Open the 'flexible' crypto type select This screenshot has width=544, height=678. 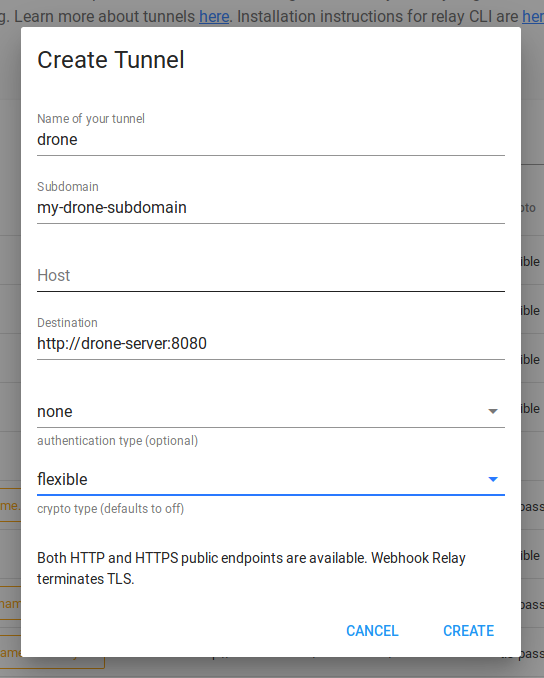(x=271, y=479)
